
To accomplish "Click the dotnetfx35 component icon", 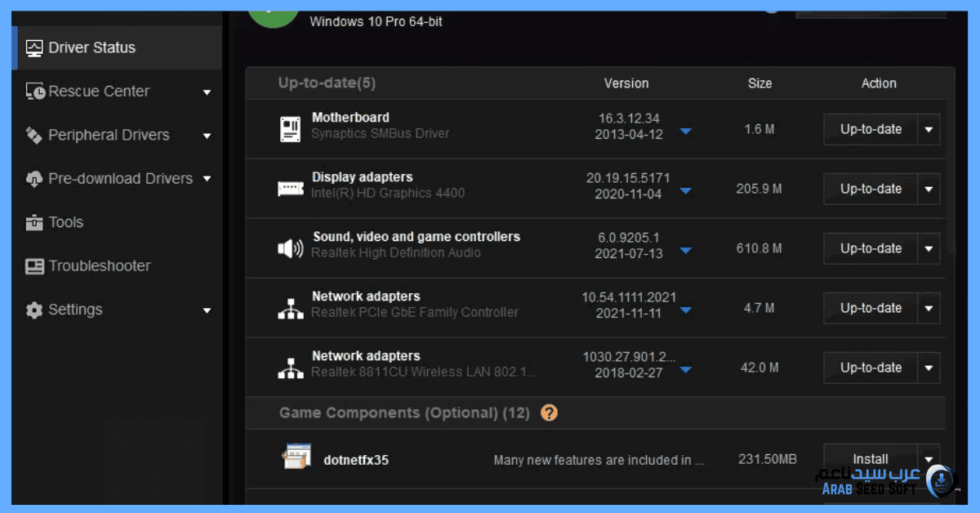I will [296, 458].
